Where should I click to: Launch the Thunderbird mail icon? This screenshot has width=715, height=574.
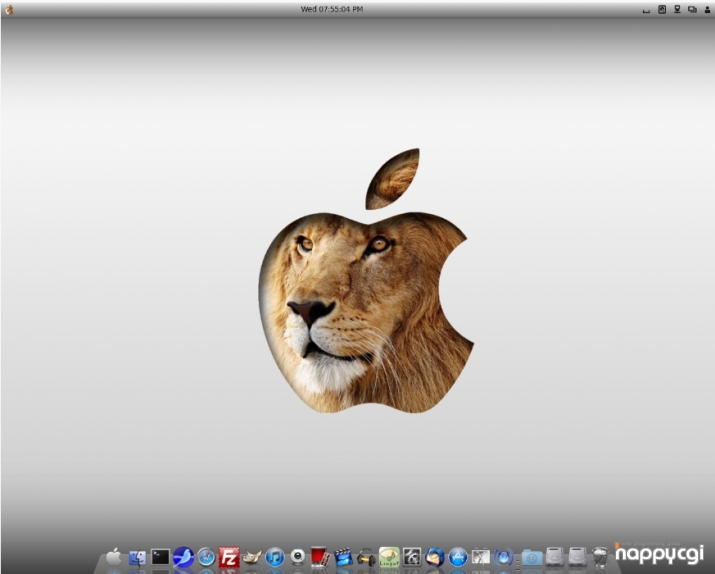(435, 557)
